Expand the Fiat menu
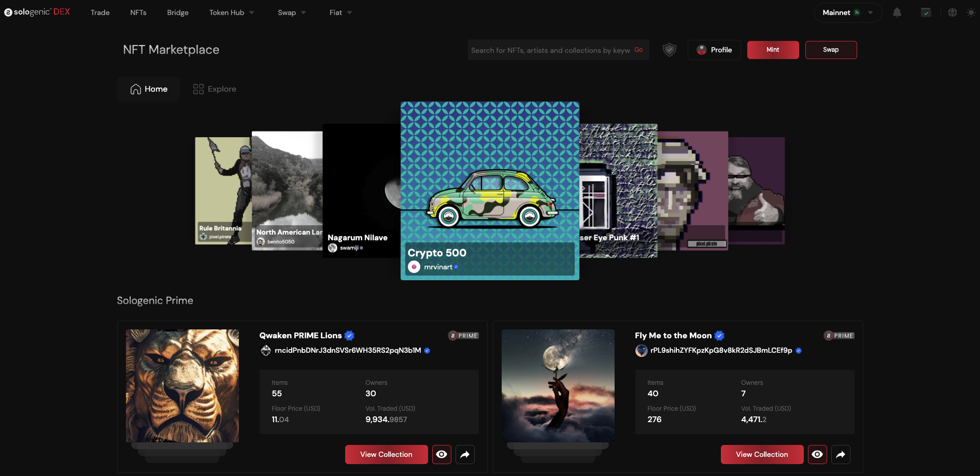This screenshot has width=980, height=476. tap(340, 12)
